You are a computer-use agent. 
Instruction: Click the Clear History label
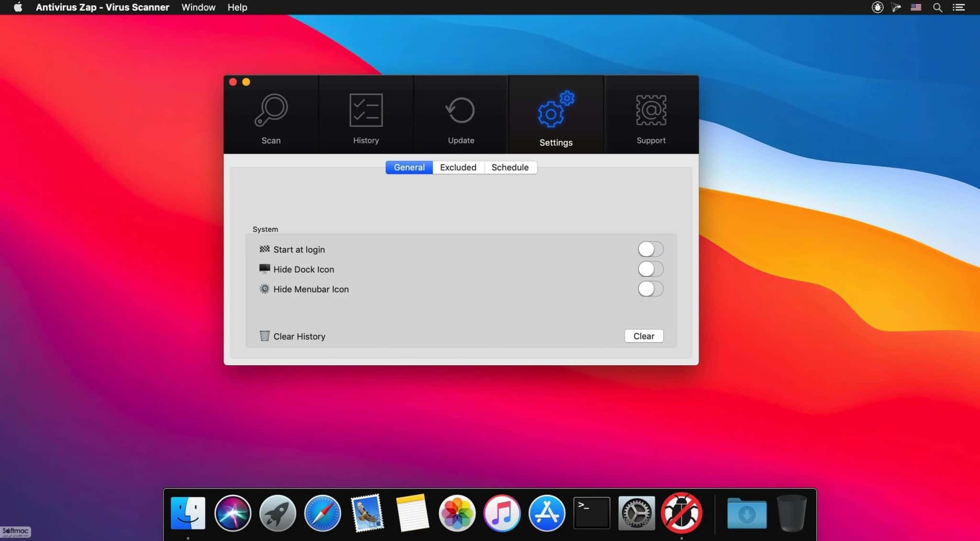pos(299,337)
